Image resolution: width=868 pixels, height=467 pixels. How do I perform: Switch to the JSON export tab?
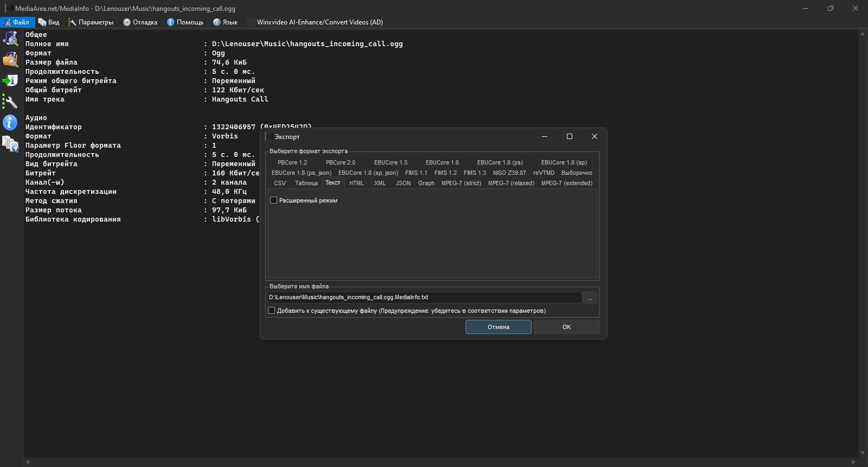(403, 183)
